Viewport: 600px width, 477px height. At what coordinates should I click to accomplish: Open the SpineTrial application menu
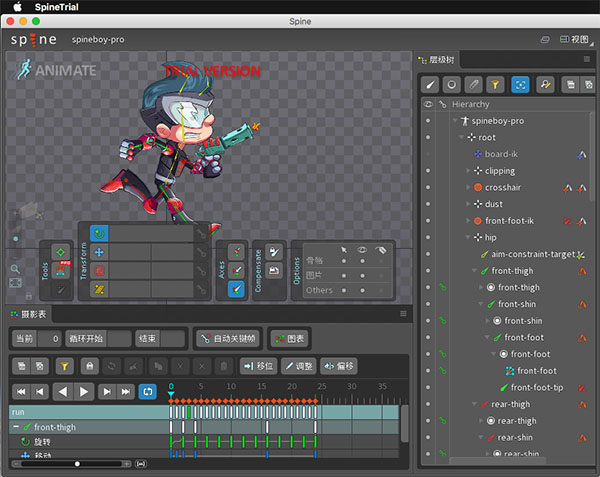point(56,7)
